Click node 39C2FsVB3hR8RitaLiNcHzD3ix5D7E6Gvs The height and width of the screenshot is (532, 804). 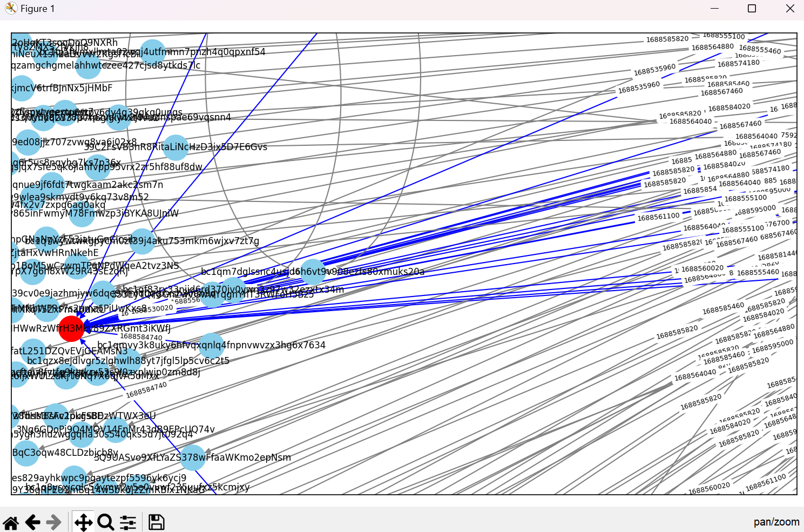(x=175, y=147)
